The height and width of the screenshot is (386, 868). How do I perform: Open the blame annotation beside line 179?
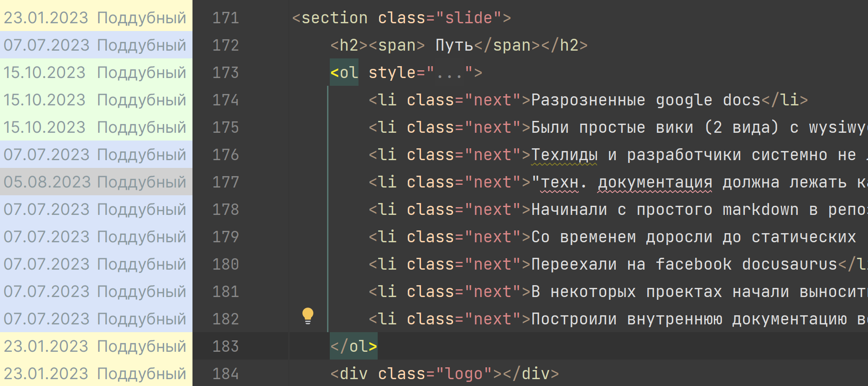click(95, 237)
